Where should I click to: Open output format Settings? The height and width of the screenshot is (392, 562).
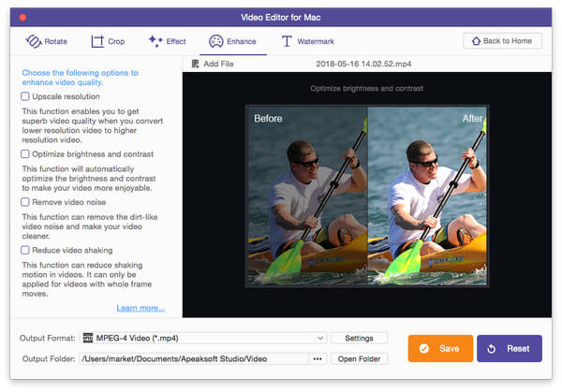click(359, 338)
